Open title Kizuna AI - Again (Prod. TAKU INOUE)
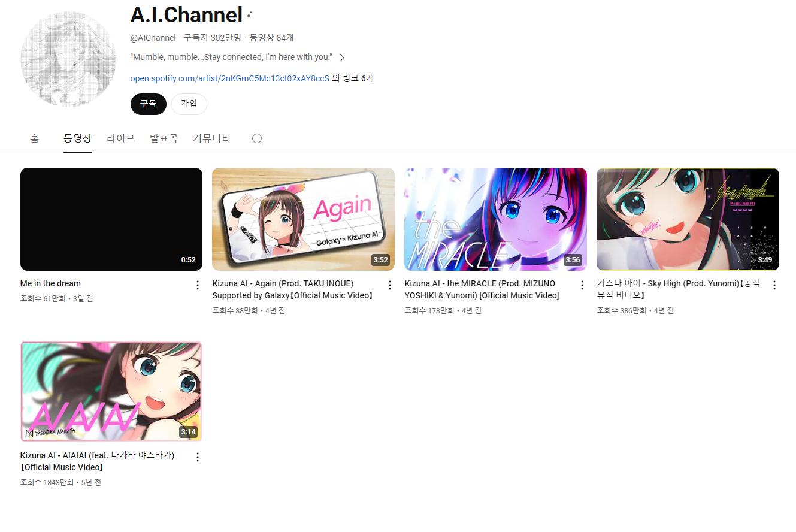 (293, 289)
